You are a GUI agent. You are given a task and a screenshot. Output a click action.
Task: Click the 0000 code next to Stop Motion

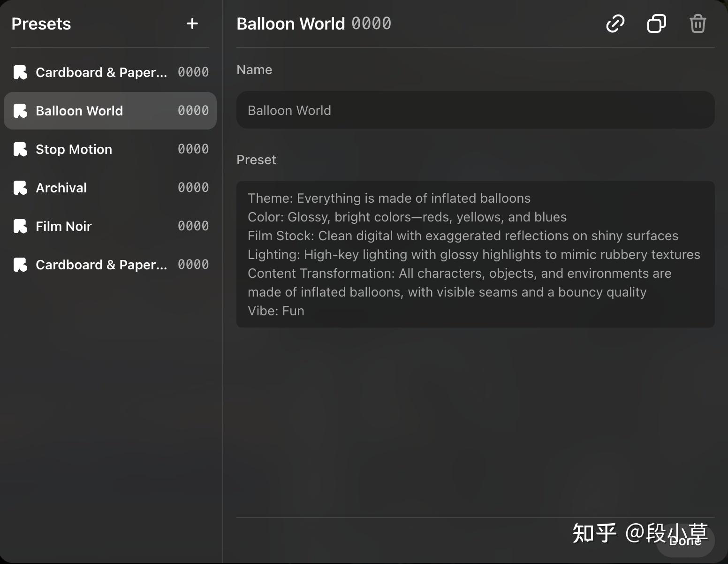click(193, 149)
